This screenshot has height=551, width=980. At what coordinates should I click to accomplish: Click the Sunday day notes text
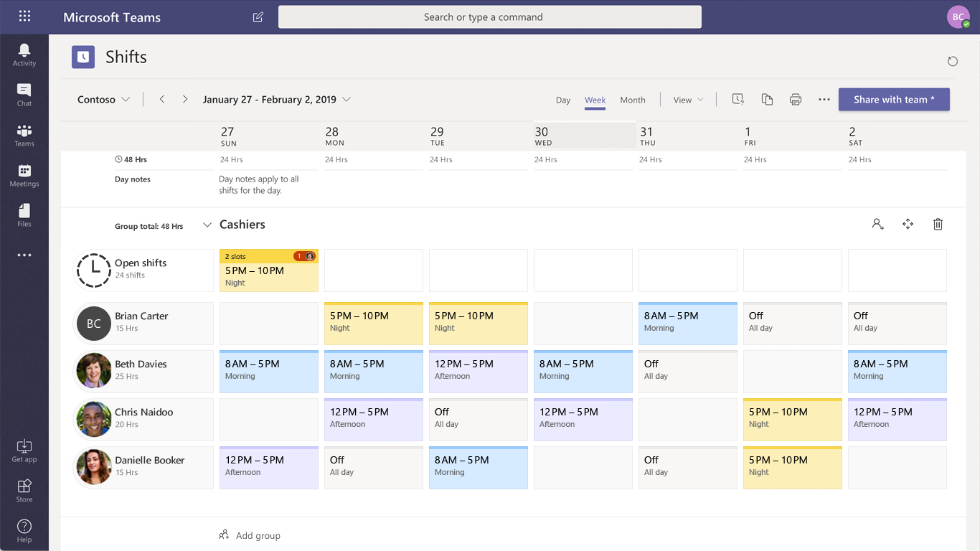(x=259, y=185)
